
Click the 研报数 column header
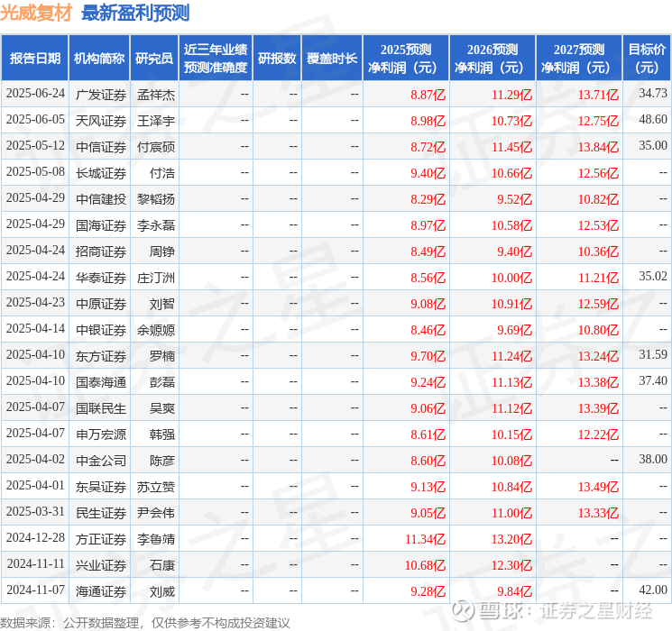pos(277,59)
